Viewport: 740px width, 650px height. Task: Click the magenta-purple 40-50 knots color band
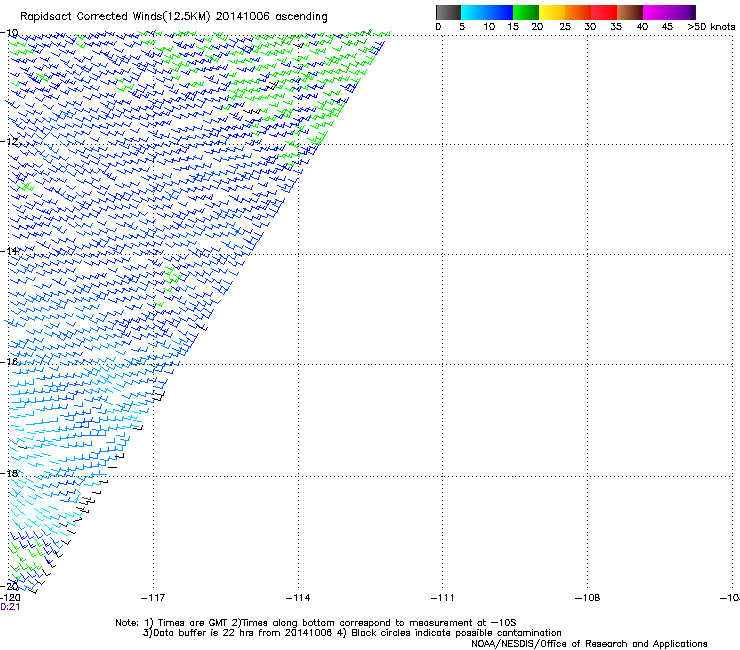(669, 12)
